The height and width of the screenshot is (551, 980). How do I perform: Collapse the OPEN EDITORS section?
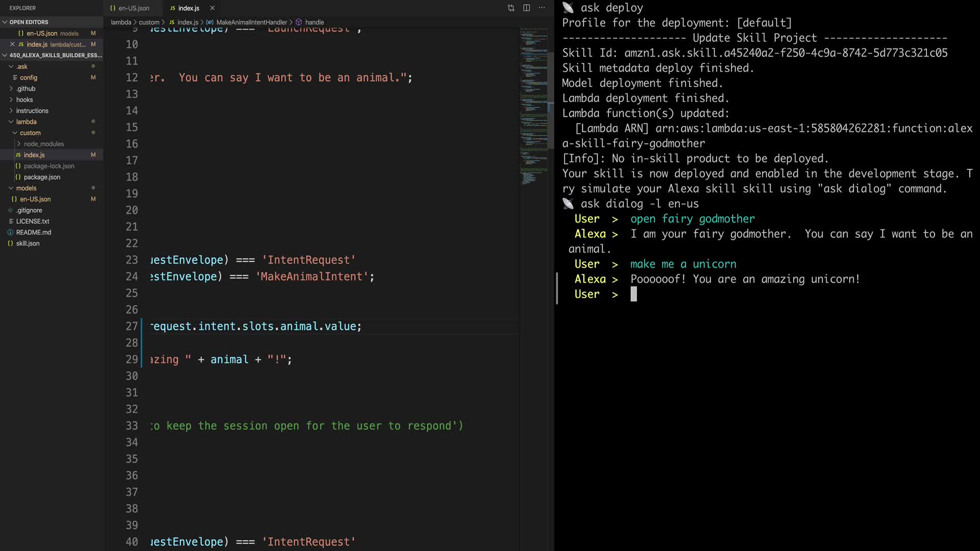click(x=29, y=22)
